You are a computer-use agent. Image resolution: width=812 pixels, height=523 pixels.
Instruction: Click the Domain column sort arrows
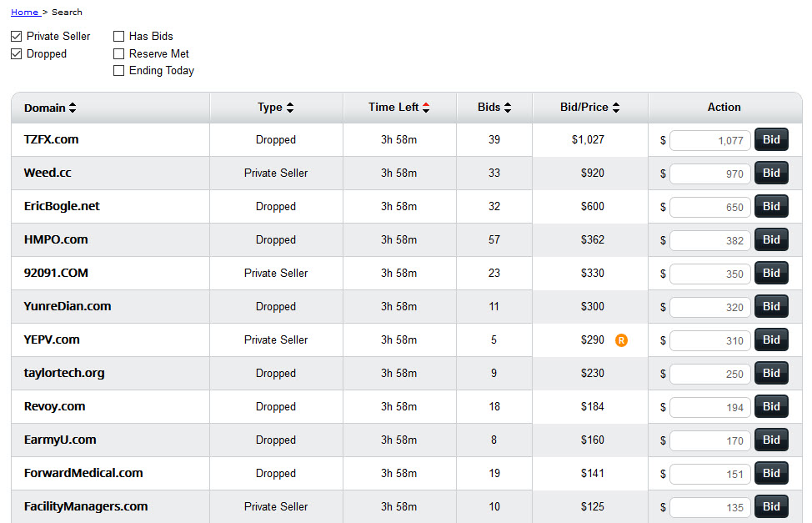73,108
